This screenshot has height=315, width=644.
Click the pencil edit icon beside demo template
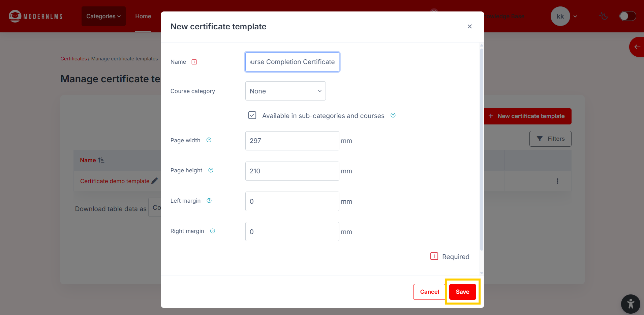(x=155, y=181)
